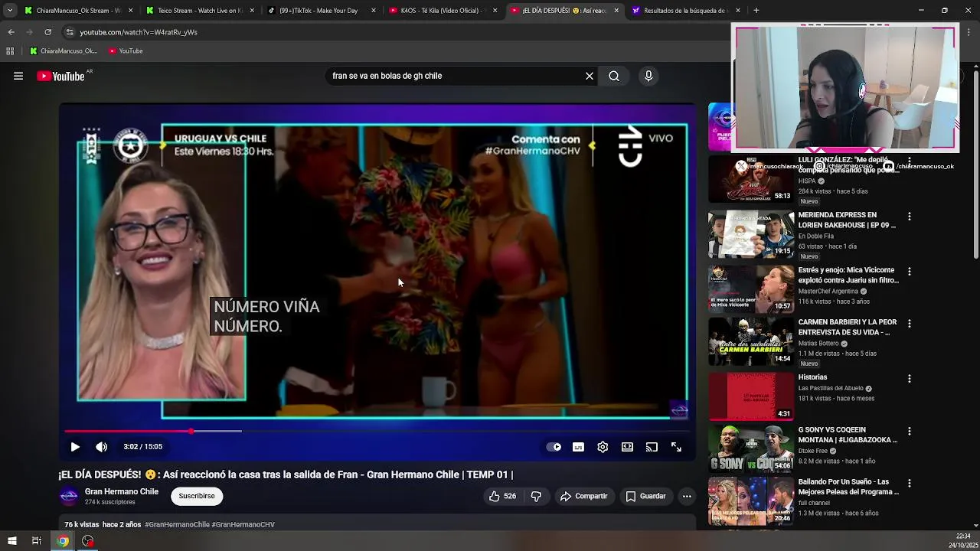The image size is (980, 551).
Task: Click the #GranHermanoChile hashtag
Action: pos(177,524)
